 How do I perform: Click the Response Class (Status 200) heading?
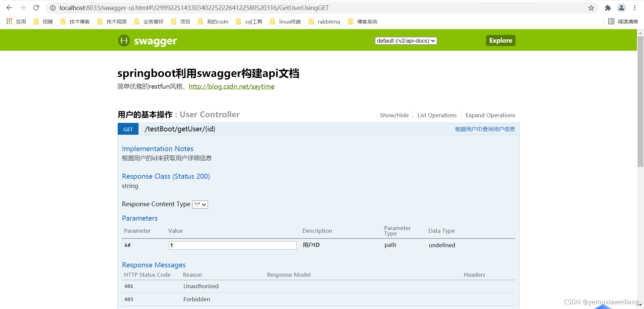point(166,176)
